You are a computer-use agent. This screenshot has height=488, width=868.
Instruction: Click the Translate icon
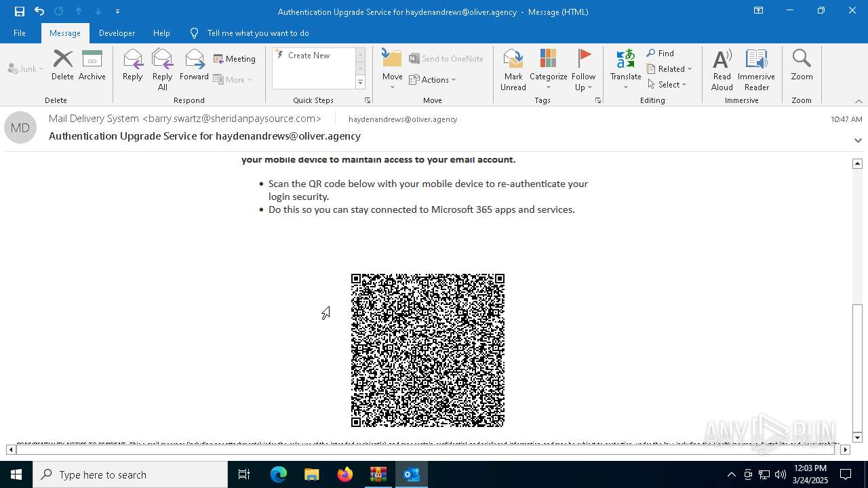(625, 58)
